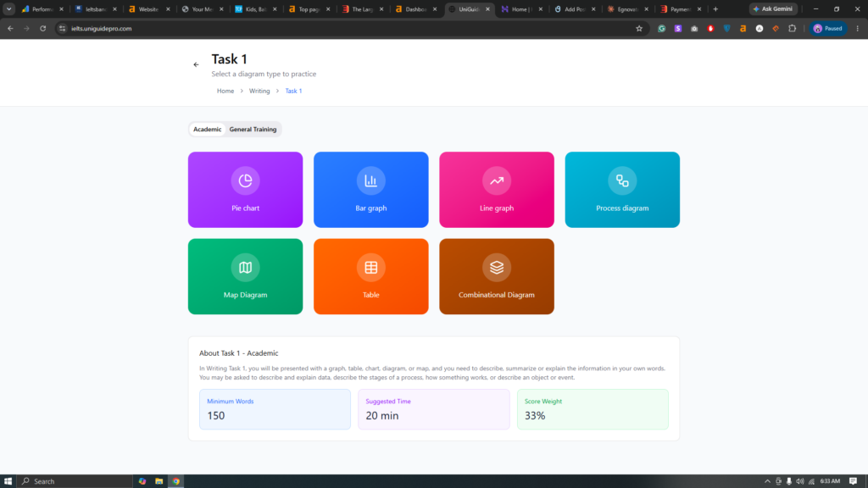Image resolution: width=868 pixels, height=488 pixels.
Task: Go to Writing breadcrumb link
Action: pos(259,91)
